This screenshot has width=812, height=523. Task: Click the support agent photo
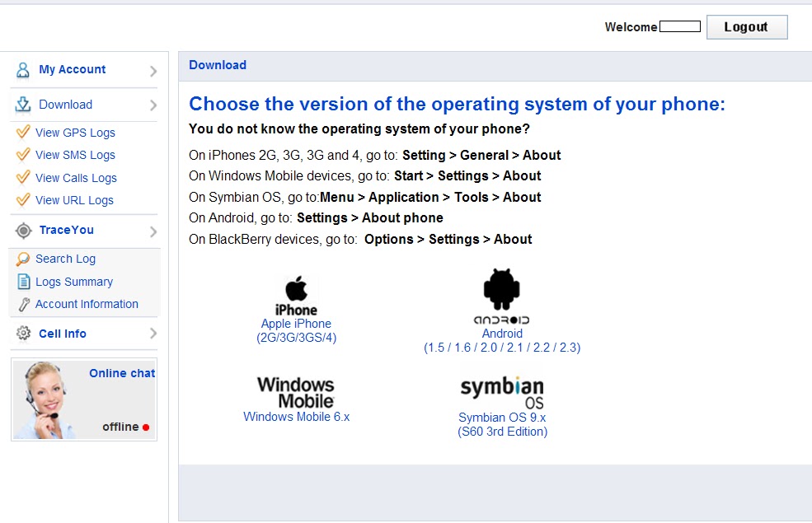click(x=45, y=400)
